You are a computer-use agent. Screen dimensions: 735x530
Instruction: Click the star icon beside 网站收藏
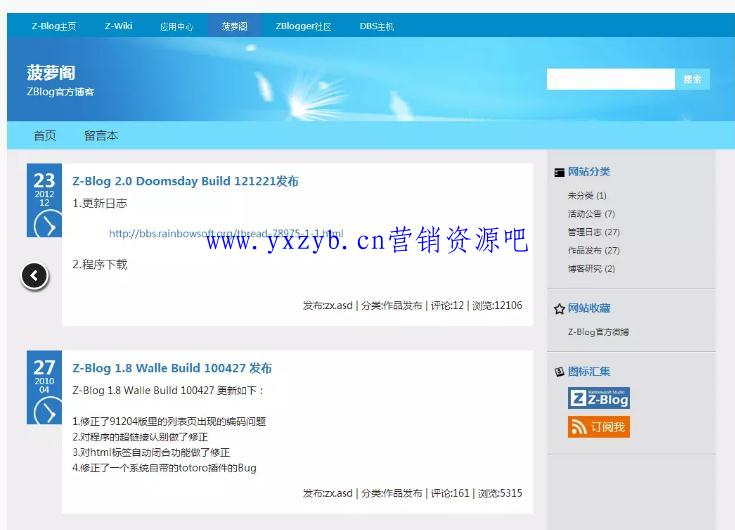click(559, 309)
